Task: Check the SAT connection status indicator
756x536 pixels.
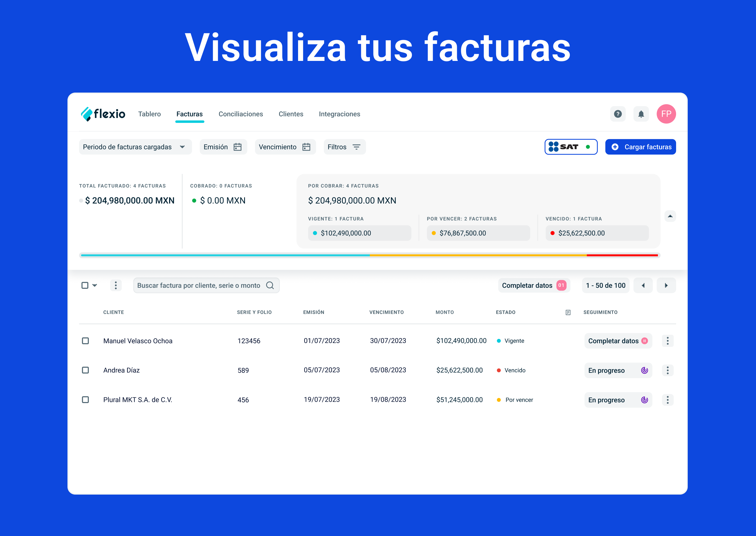Action: pyautogui.click(x=588, y=147)
